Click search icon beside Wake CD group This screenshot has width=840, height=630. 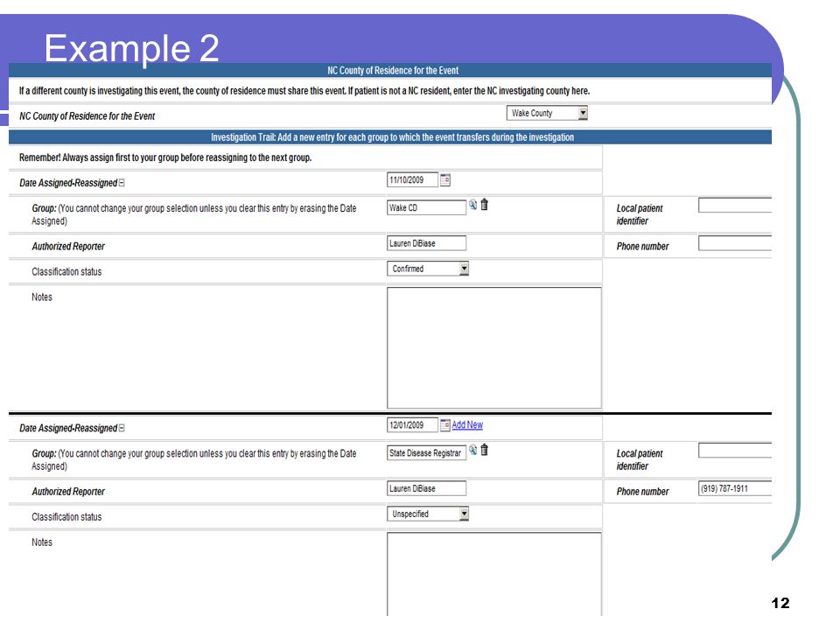(x=473, y=205)
